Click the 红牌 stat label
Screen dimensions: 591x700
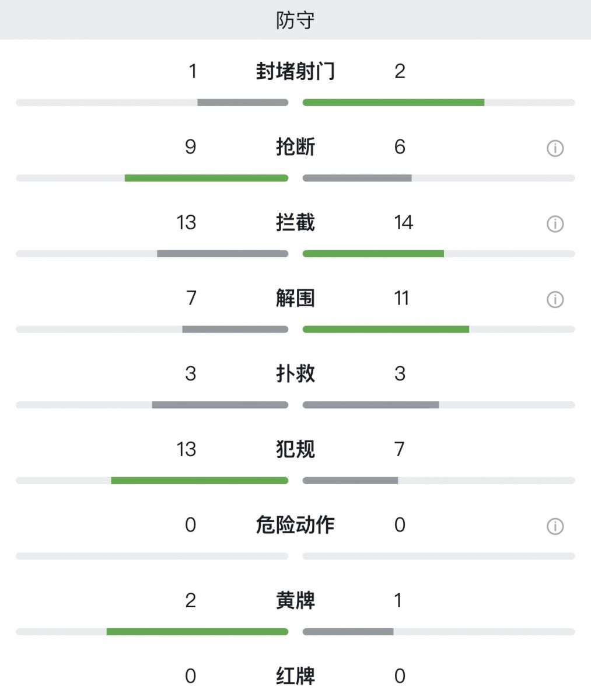click(x=295, y=676)
